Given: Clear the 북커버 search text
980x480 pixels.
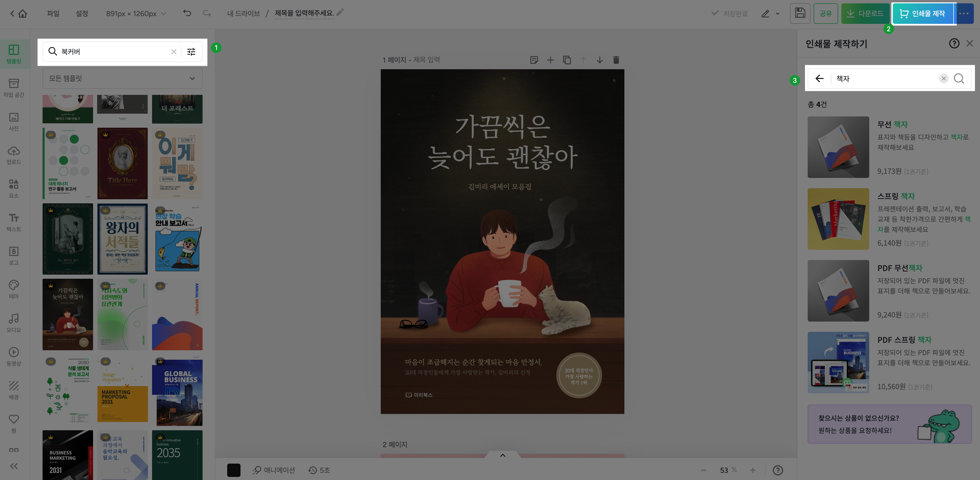Looking at the screenshot, I should pos(174,52).
